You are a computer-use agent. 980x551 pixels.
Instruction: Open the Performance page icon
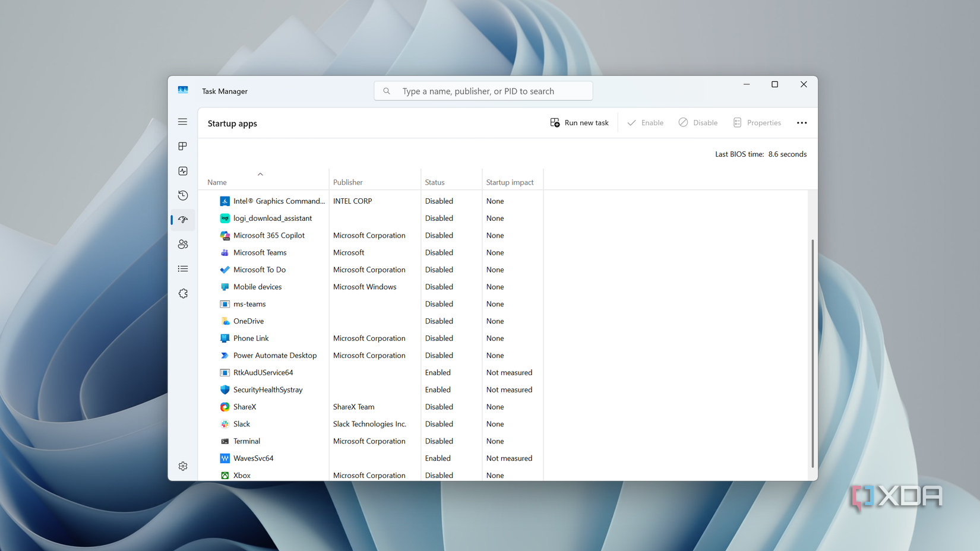click(x=183, y=171)
